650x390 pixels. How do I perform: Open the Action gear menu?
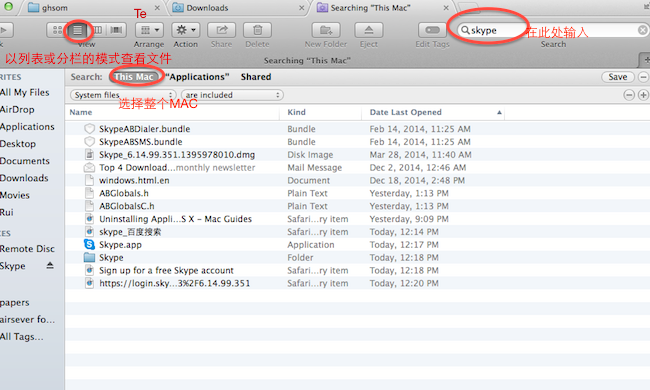186,30
